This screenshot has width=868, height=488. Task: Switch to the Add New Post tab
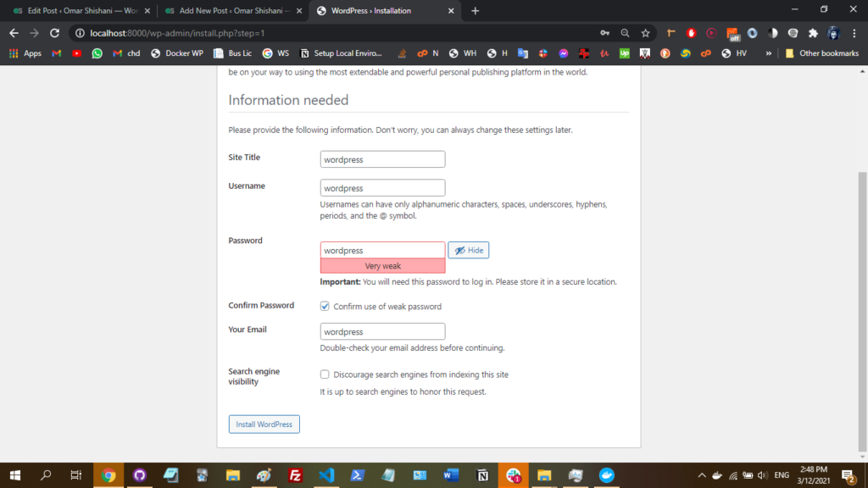pyautogui.click(x=229, y=11)
